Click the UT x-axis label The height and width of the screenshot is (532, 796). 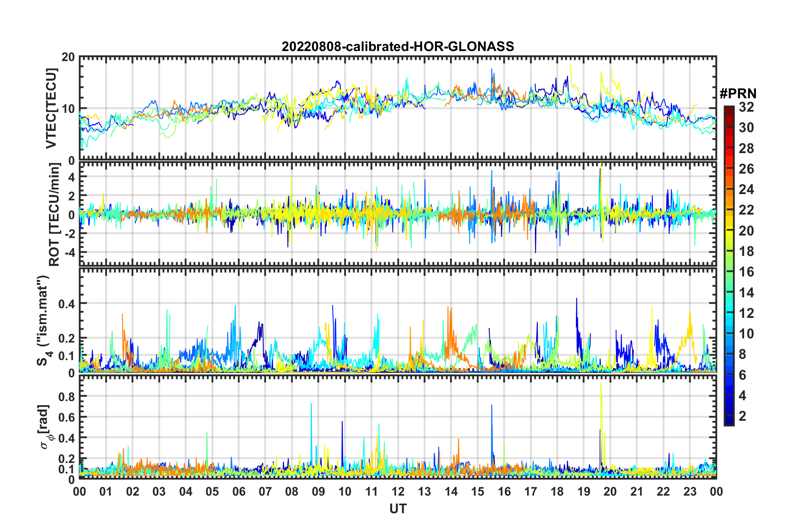398,508
